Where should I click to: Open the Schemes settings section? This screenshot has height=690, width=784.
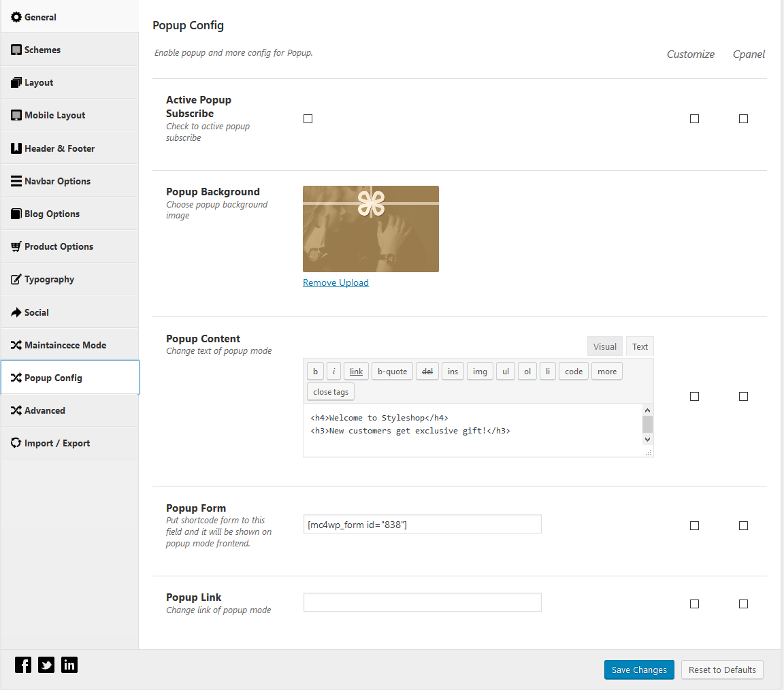click(x=70, y=50)
